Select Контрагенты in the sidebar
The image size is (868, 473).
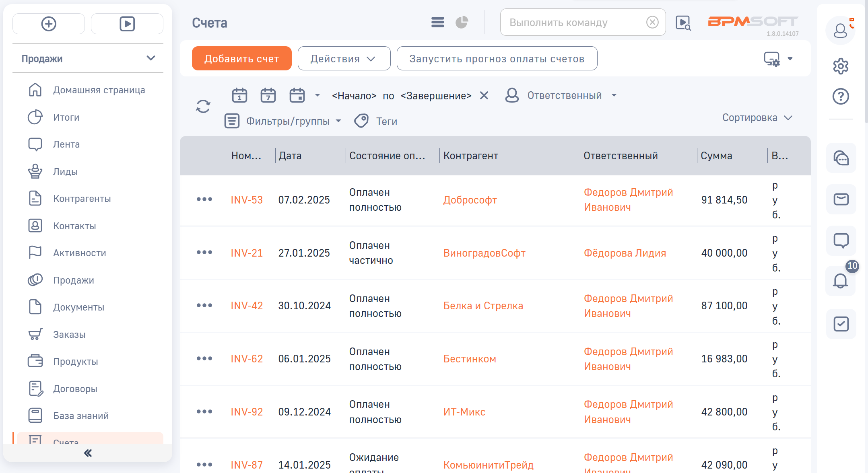(x=82, y=198)
